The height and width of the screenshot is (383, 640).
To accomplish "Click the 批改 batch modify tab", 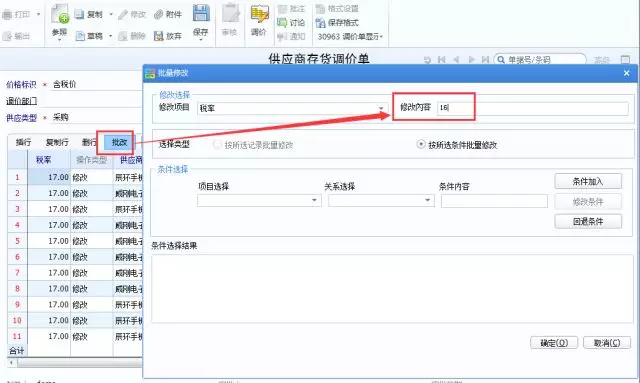I will pos(119,142).
